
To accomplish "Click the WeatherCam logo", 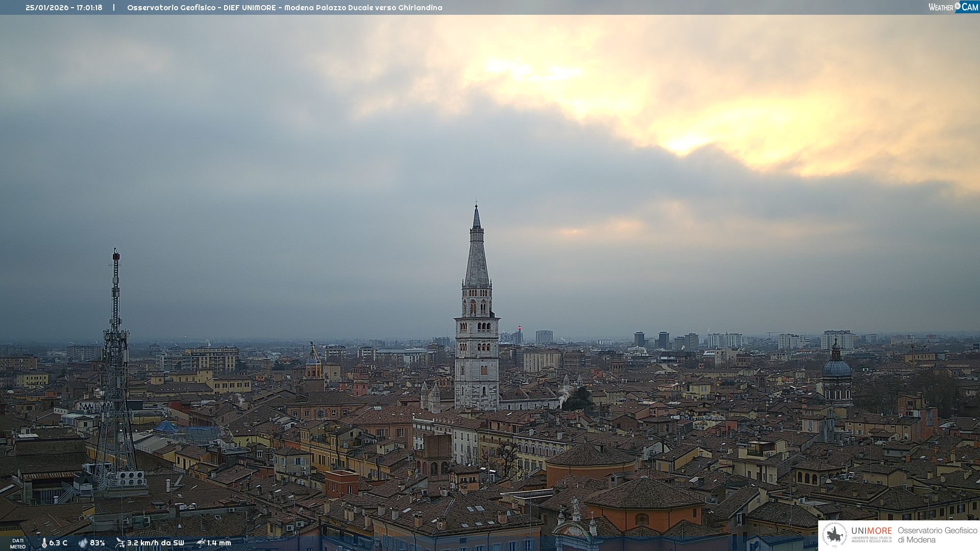I will tap(953, 7).
